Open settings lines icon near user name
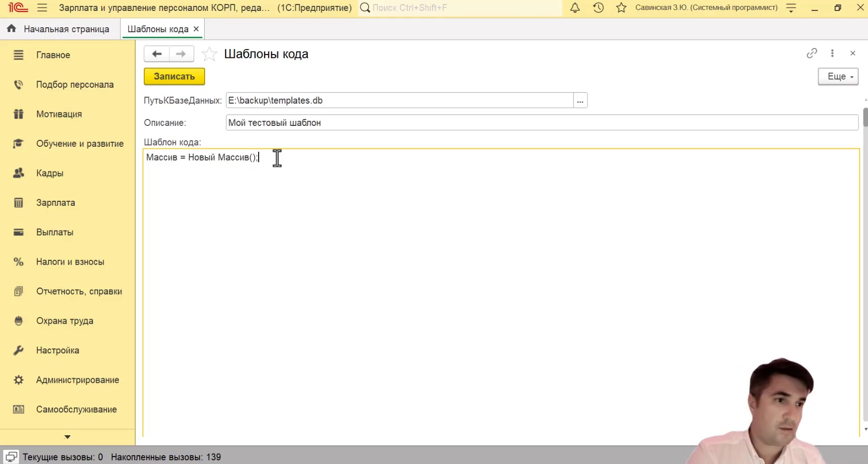Image resolution: width=868 pixels, height=464 pixels. [791, 8]
